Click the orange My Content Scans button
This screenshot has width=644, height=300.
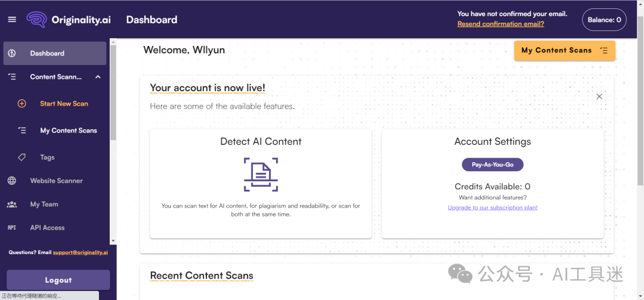(x=565, y=51)
